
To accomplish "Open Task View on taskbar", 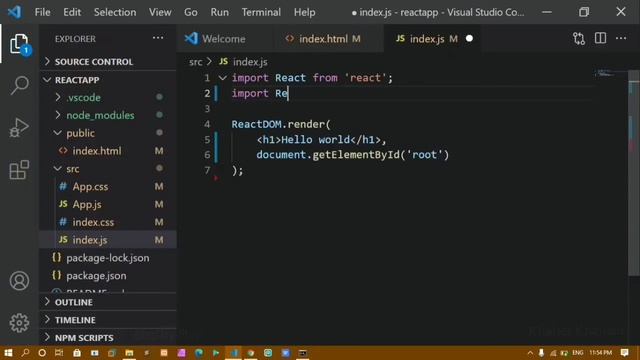I will coord(59,353).
